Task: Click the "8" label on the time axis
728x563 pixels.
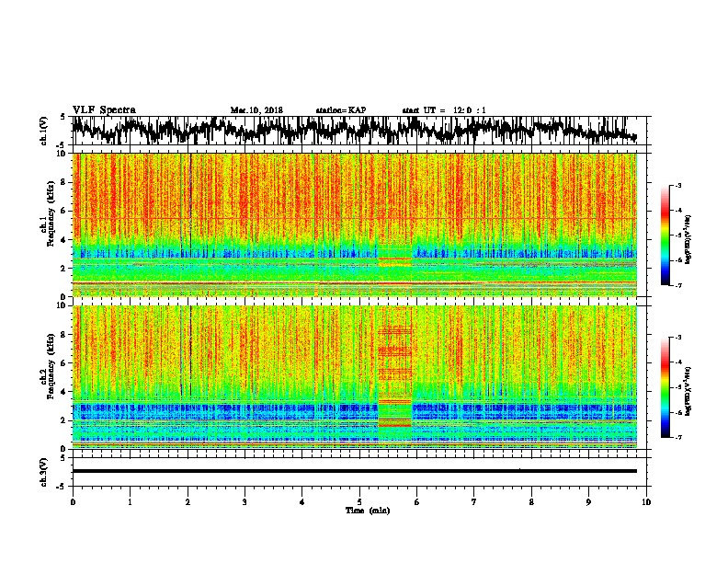Action: [x=531, y=502]
